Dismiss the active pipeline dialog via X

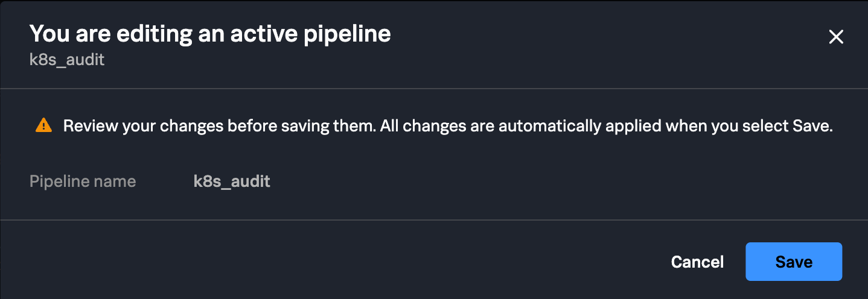pos(835,37)
